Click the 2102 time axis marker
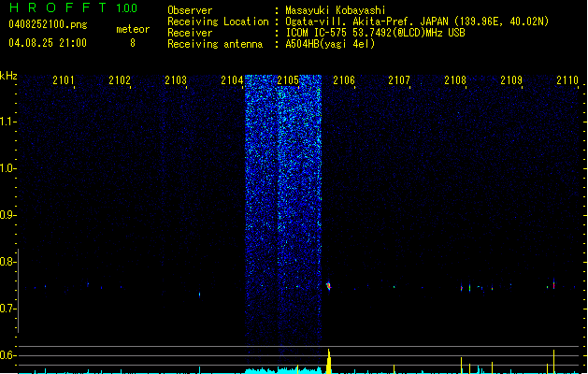The height and width of the screenshot is (374, 588). coord(120,79)
